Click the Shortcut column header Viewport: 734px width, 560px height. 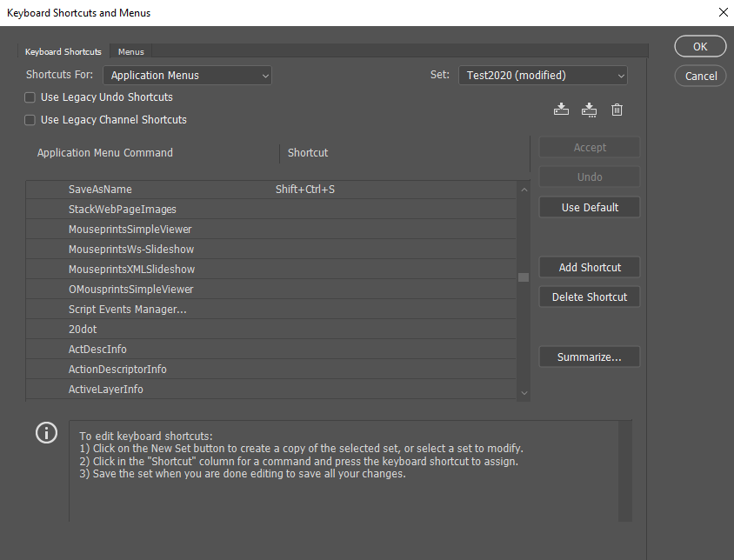tap(308, 153)
